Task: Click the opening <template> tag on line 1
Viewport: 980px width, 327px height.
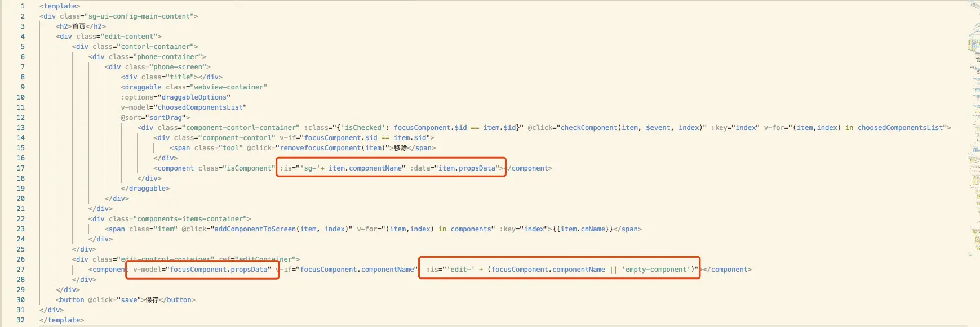Action: (60, 6)
